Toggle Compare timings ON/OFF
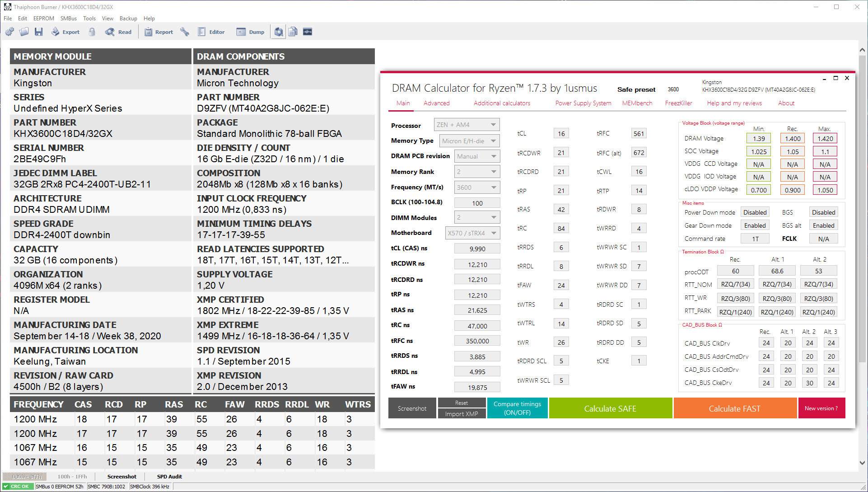868x492 pixels. click(x=517, y=408)
